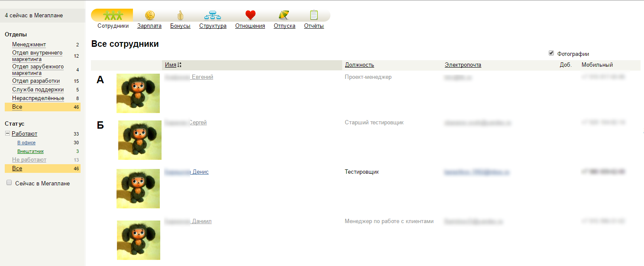644x266 pixels.
Task: Filter by Отдел внутреннего маркетинга
Action: click(x=37, y=56)
